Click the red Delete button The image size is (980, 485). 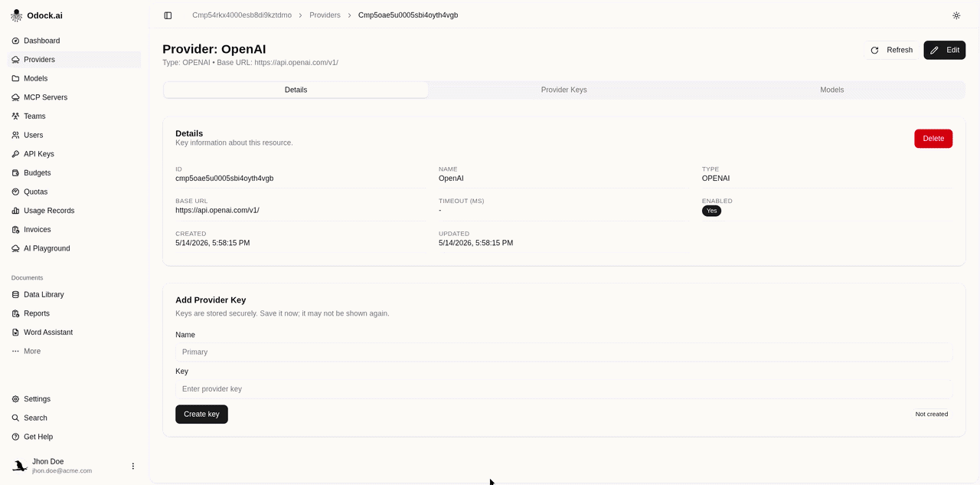tap(933, 139)
